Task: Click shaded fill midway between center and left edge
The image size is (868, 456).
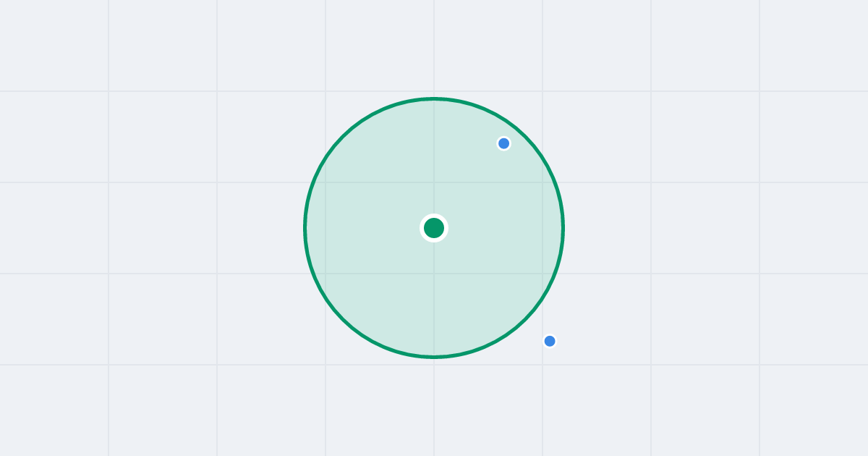Action: 370,228
